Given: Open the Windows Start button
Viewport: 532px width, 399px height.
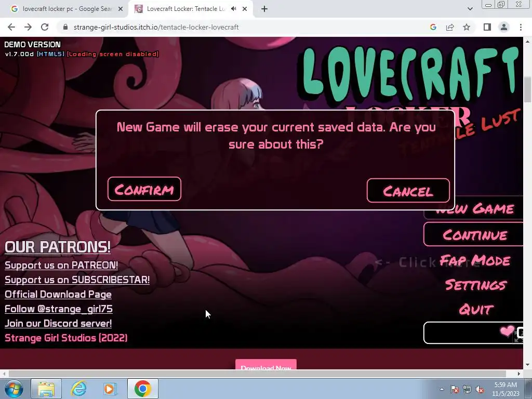Looking at the screenshot, I should pyautogui.click(x=14, y=389).
